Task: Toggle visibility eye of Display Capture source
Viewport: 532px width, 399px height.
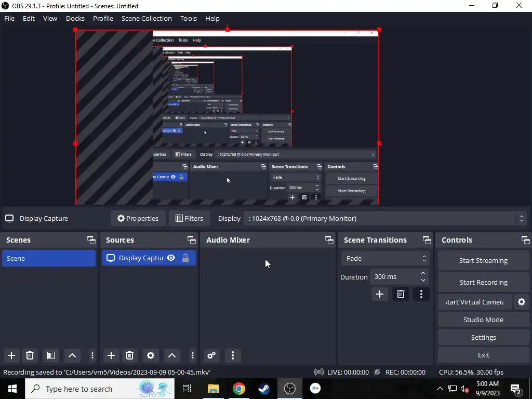Action: click(x=171, y=258)
